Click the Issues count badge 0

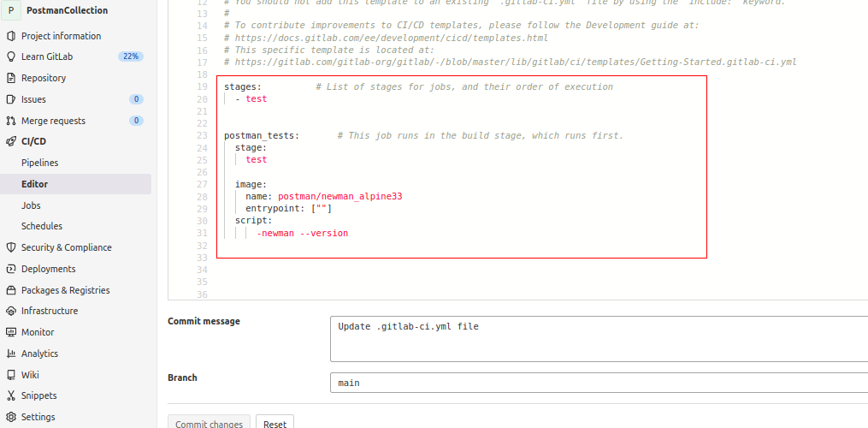136,99
